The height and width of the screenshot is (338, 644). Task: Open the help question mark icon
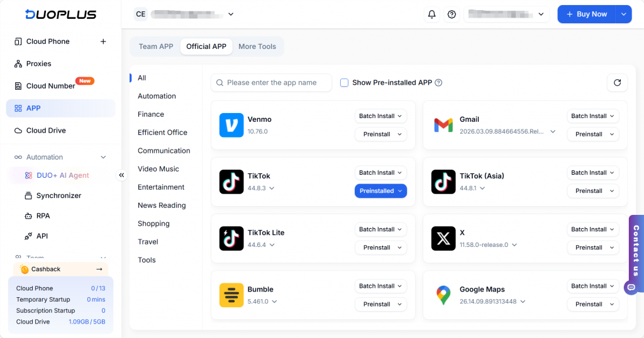point(452,14)
